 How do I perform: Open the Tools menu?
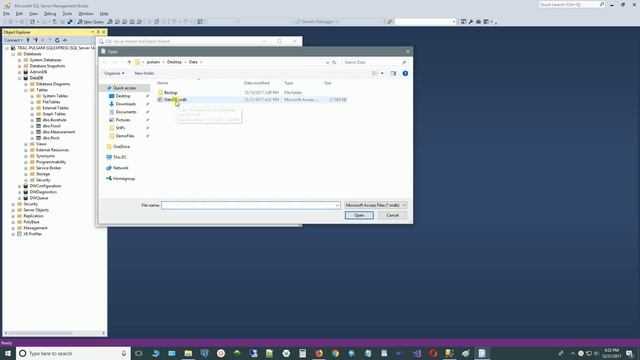pos(67,13)
